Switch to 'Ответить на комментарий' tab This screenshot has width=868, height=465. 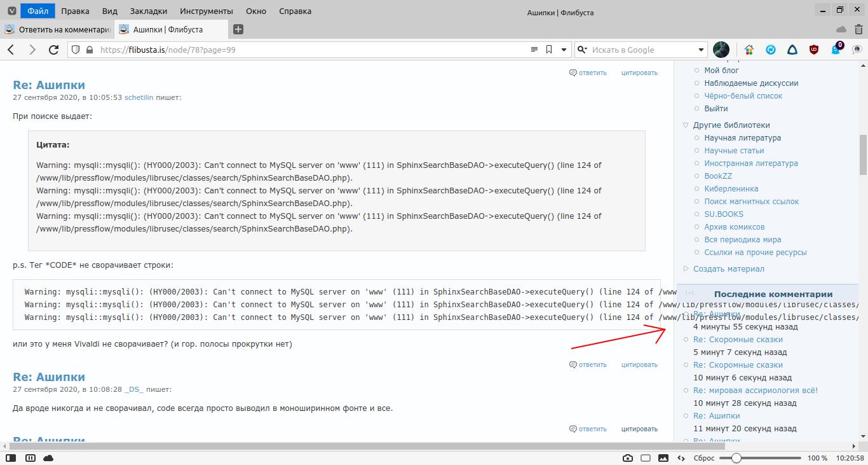[x=57, y=29]
